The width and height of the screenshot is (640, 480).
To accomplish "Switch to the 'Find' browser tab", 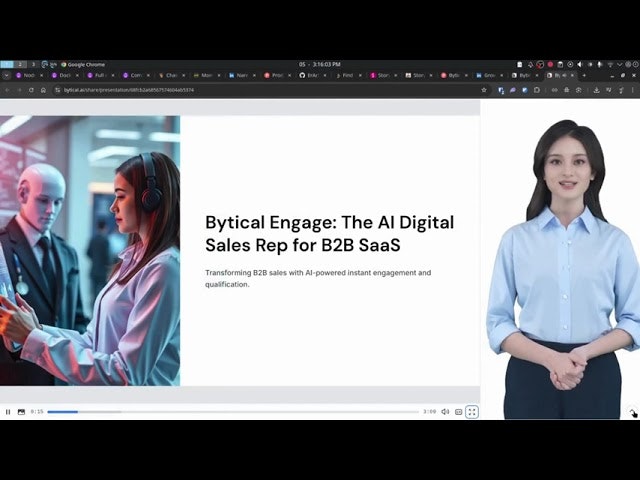I will point(347,76).
